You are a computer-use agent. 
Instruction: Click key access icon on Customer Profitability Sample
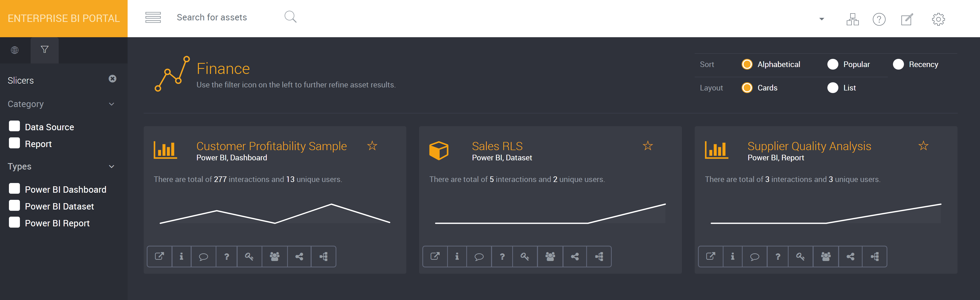[249, 256]
